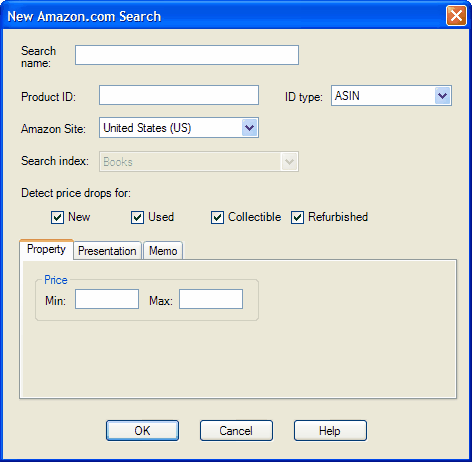Focus the Product ID text box

(x=179, y=95)
